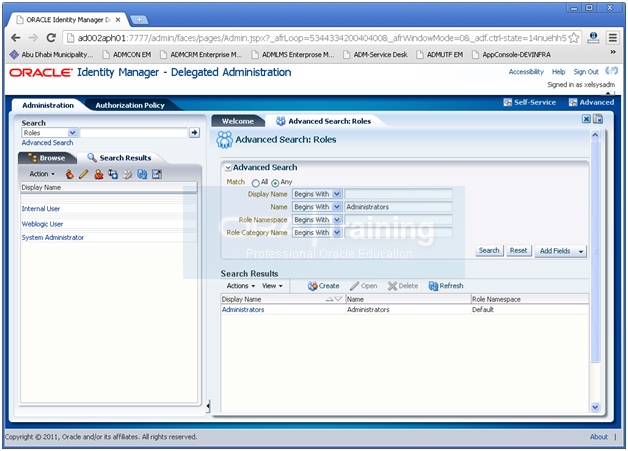Open the Actions menu in Search Results
Screen dimensions: 628x451
click(241, 286)
